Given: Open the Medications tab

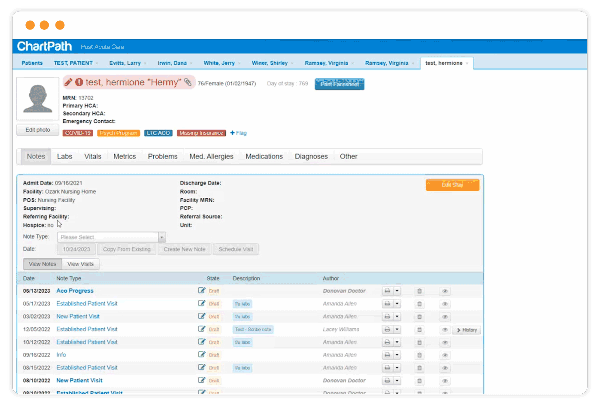Looking at the screenshot, I should [264, 157].
